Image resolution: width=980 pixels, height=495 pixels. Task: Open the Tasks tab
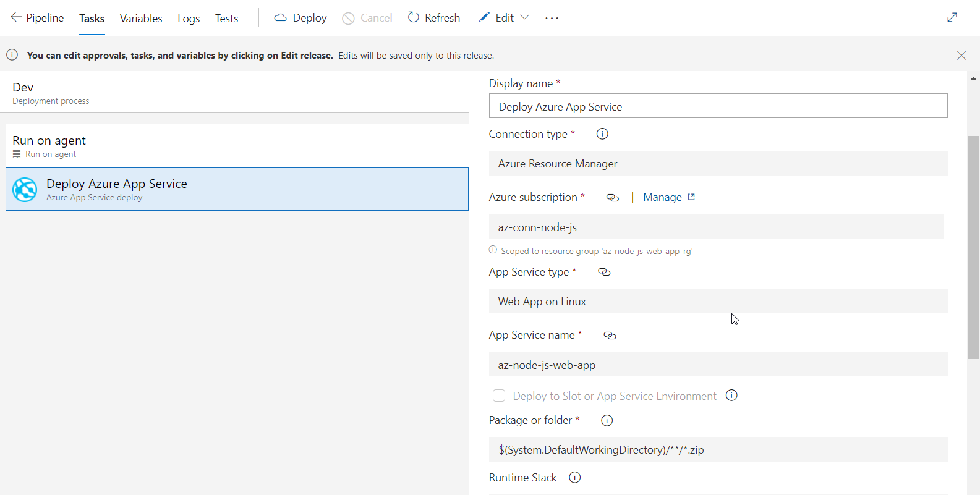[x=92, y=19]
